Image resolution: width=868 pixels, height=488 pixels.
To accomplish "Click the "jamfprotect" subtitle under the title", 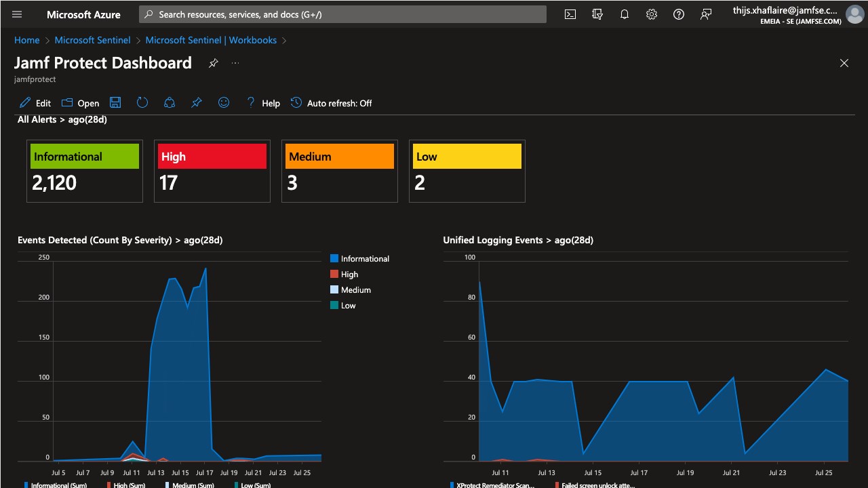I will click(x=35, y=79).
